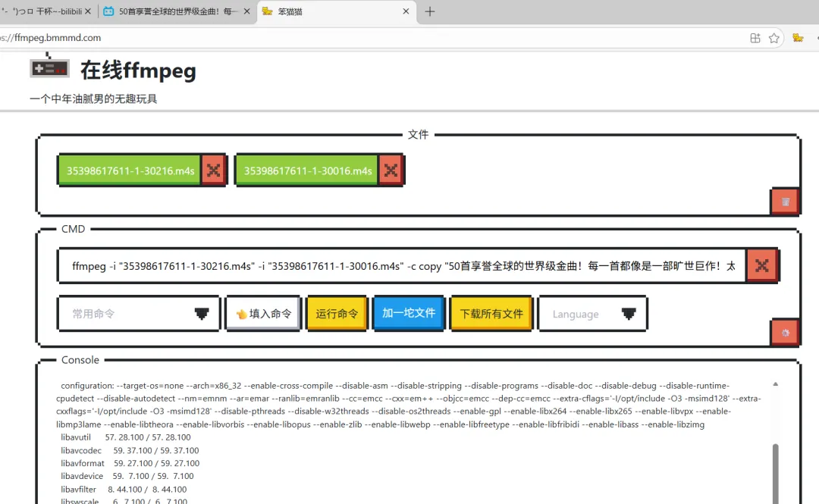
Task: Click the CMD panel heading
Action: pyautogui.click(x=73, y=229)
